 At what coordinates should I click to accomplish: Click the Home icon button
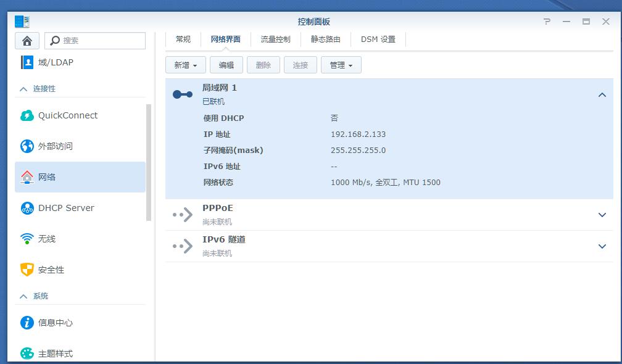27,41
